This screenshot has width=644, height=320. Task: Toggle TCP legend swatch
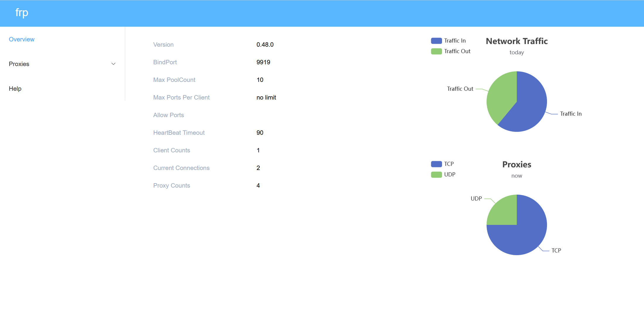436,164
